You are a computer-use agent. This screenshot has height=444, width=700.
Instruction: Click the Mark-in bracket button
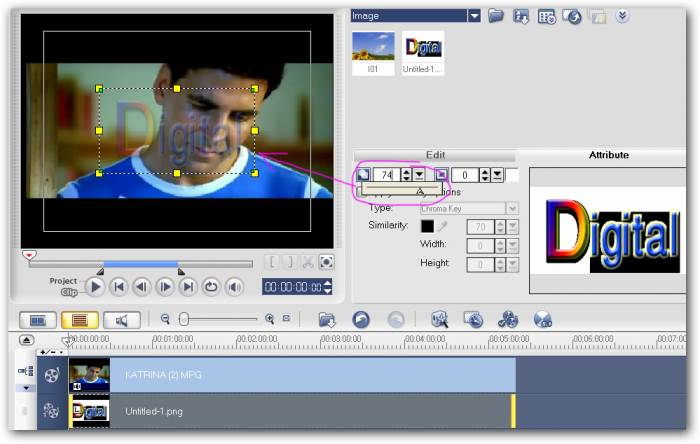[272, 262]
